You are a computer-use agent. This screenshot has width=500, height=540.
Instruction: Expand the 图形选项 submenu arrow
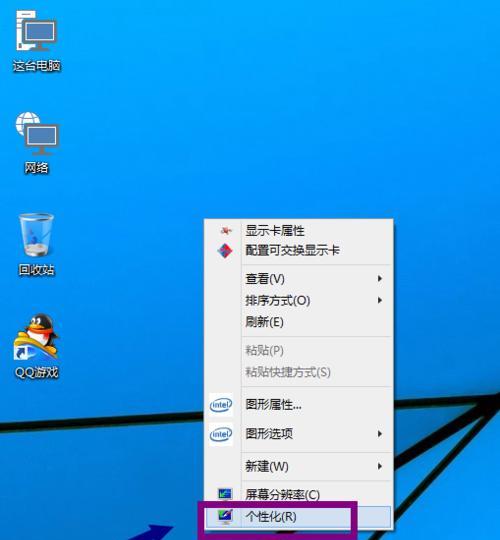coord(379,434)
